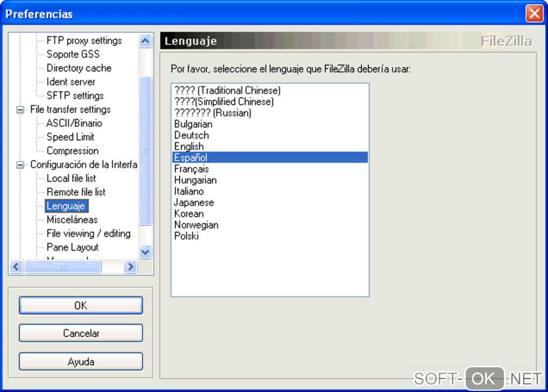Screen dimensions: 548x392
Task: Click tree scrollbar down arrow
Action: 146,252
